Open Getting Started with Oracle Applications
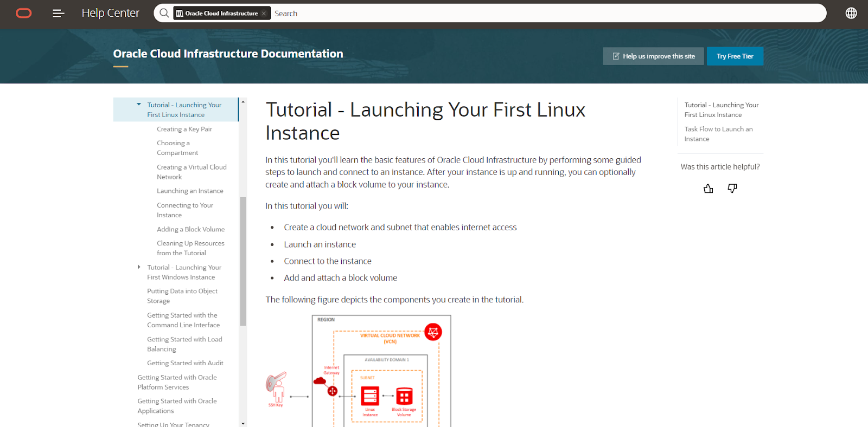Image resolution: width=868 pixels, height=427 pixels. coord(177,406)
